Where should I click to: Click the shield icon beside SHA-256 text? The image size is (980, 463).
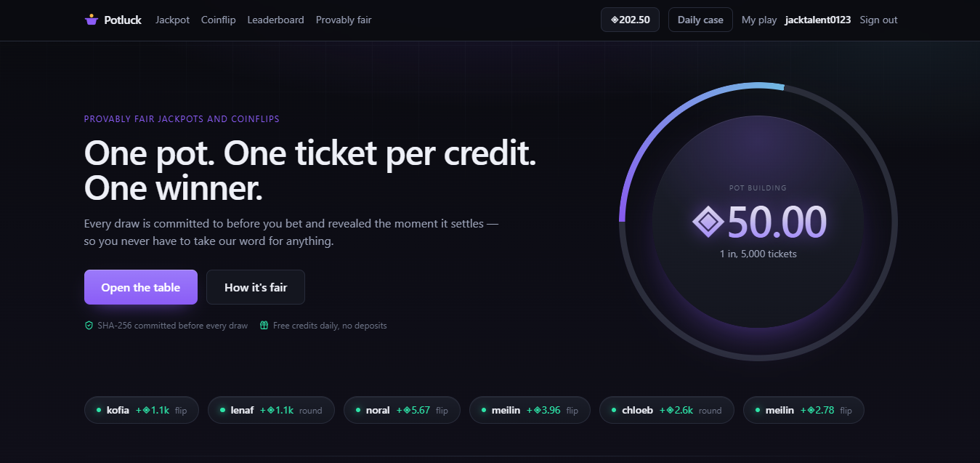pos(89,326)
